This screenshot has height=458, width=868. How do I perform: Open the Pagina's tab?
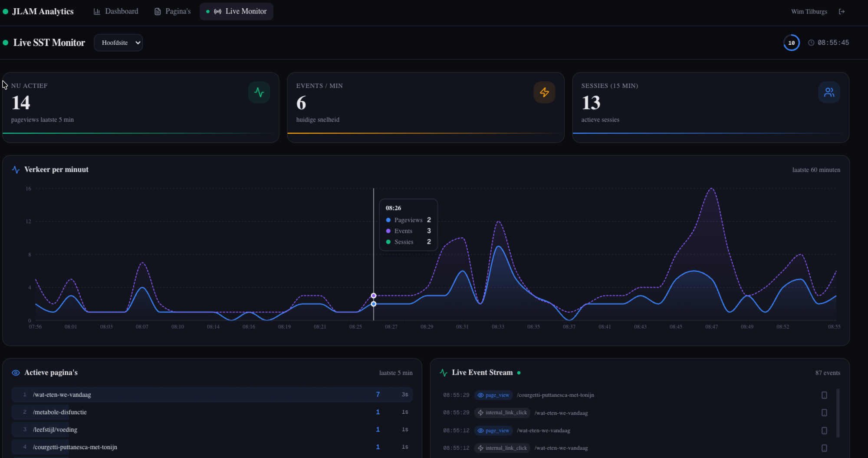(x=172, y=11)
